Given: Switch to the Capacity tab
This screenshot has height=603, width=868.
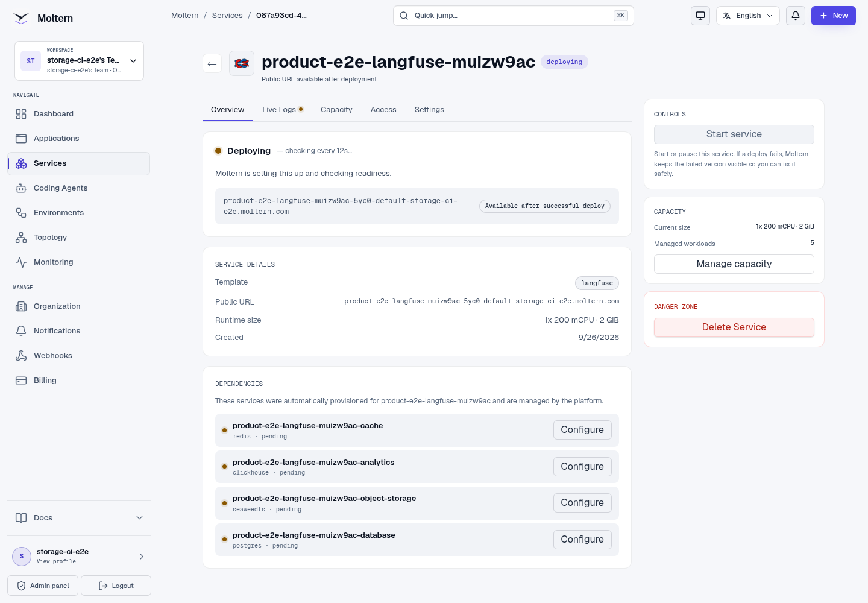Looking at the screenshot, I should coord(336,110).
